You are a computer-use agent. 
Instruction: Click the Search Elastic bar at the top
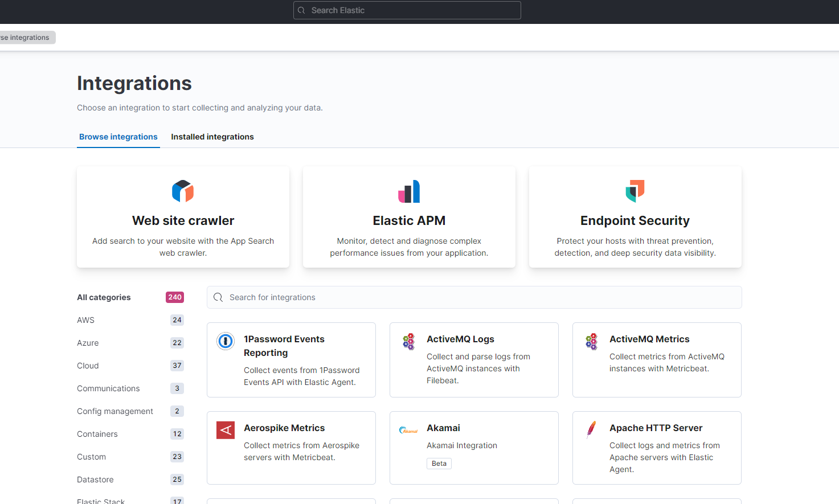[406, 10]
